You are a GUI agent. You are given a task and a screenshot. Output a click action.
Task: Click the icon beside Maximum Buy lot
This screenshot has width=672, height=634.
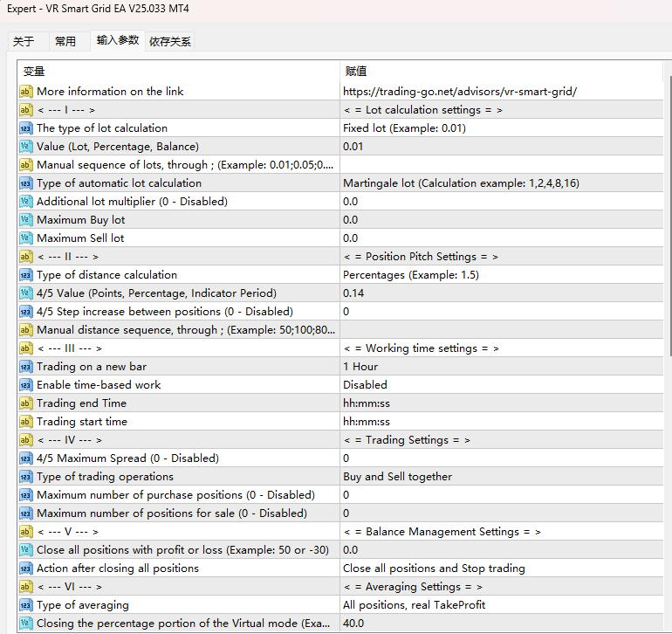[25, 220]
